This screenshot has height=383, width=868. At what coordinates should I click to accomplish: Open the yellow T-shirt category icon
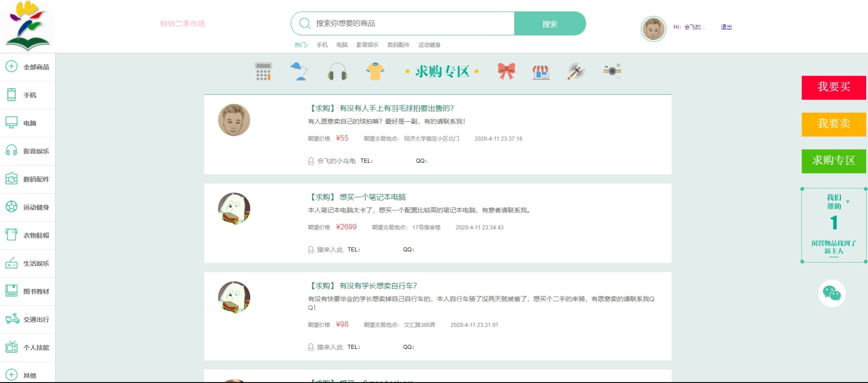click(375, 72)
